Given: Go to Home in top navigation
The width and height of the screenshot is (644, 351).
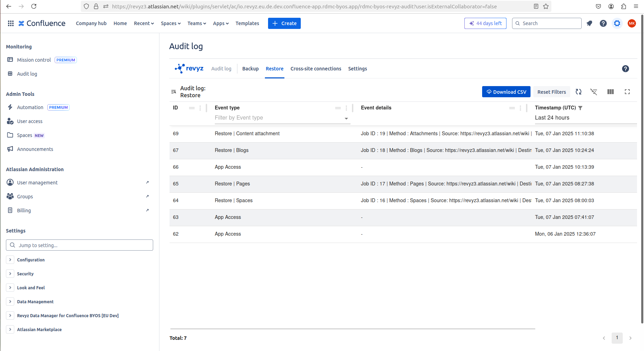Looking at the screenshot, I should (x=120, y=23).
